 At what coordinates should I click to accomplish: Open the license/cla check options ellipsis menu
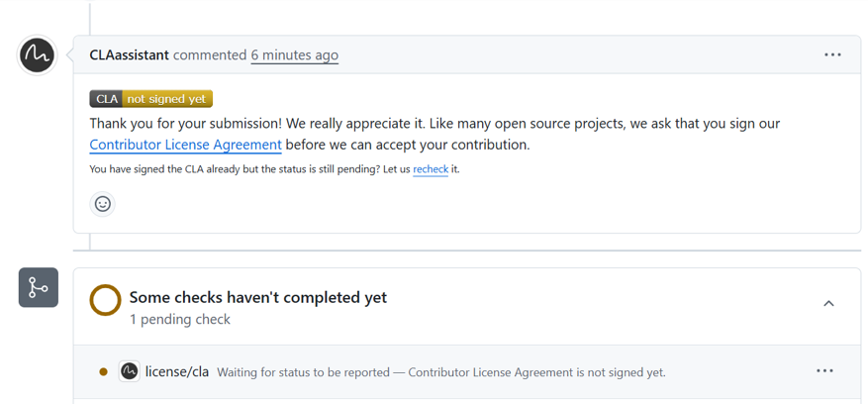[824, 370]
